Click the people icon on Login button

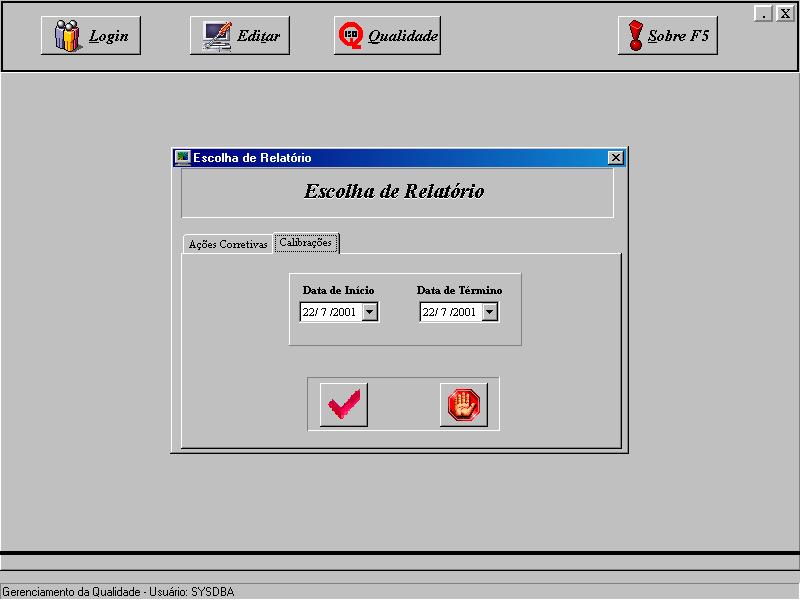66,36
